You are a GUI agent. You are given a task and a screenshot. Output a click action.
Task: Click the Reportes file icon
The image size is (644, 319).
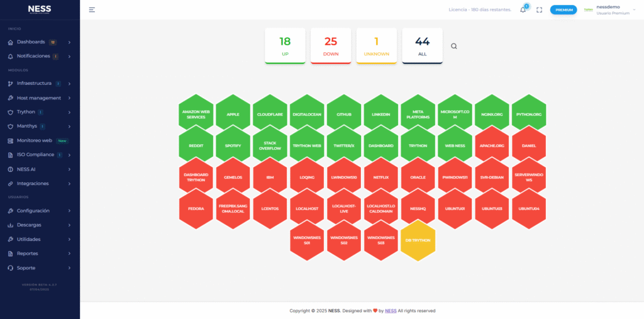point(11,254)
